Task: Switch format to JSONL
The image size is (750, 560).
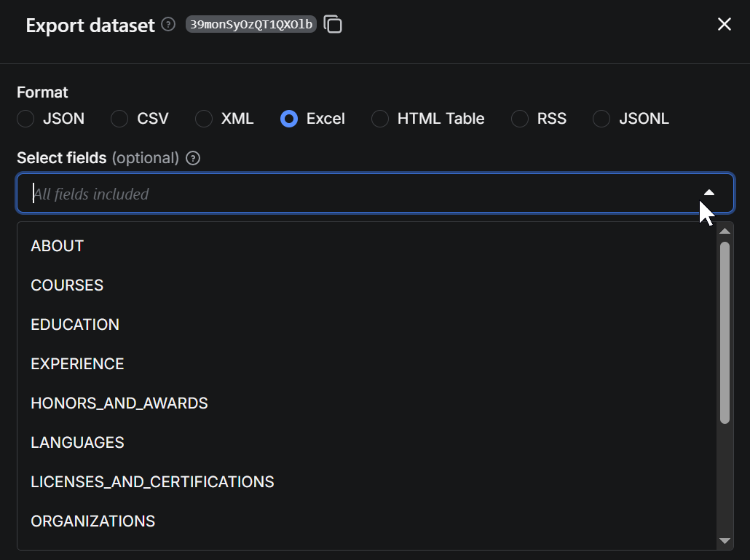Action: coord(601,119)
